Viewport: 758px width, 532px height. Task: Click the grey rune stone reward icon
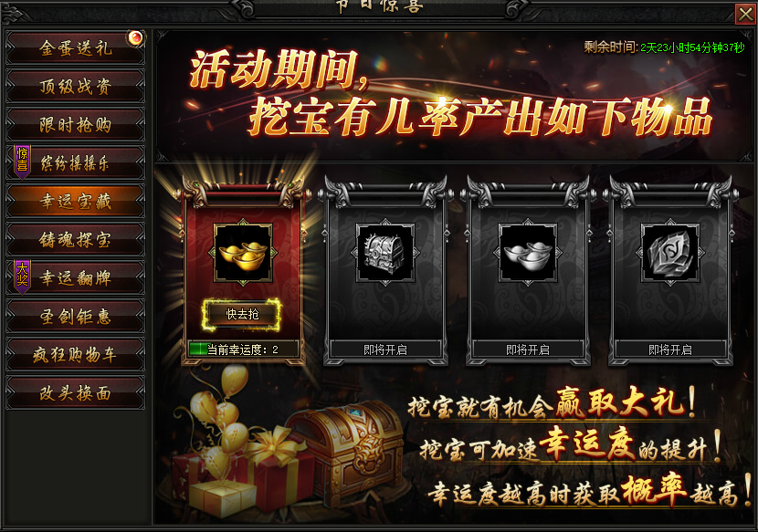[x=670, y=253]
